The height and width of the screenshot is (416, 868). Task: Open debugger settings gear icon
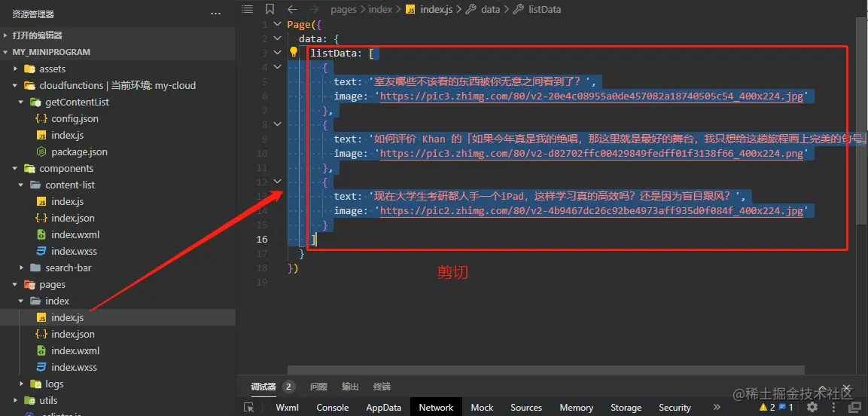pyautogui.click(x=812, y=407)
